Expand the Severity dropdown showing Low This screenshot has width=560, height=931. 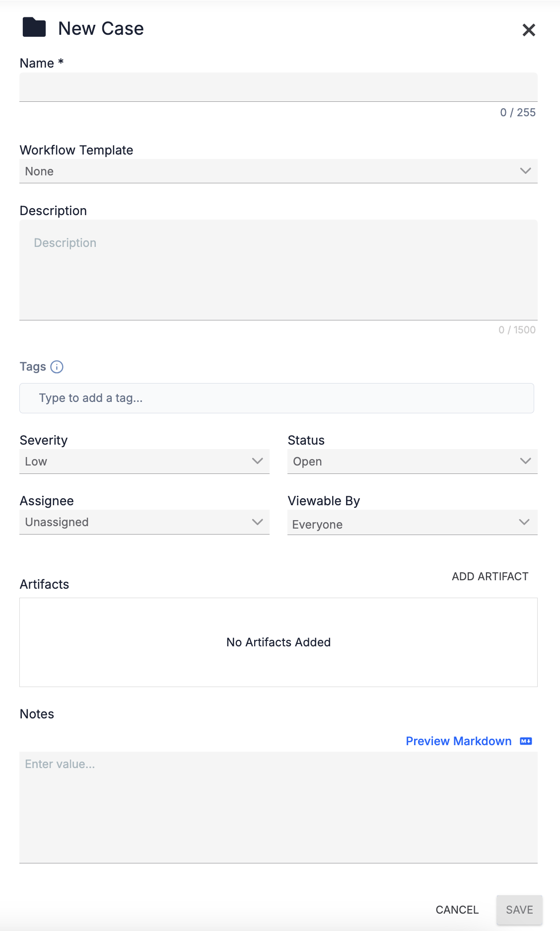pyautogui.click(x=144, y=461)
